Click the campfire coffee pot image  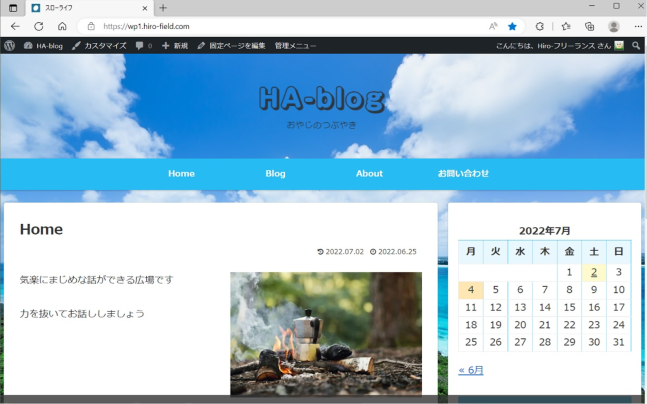pyautogui.click(x=326, y=333)
